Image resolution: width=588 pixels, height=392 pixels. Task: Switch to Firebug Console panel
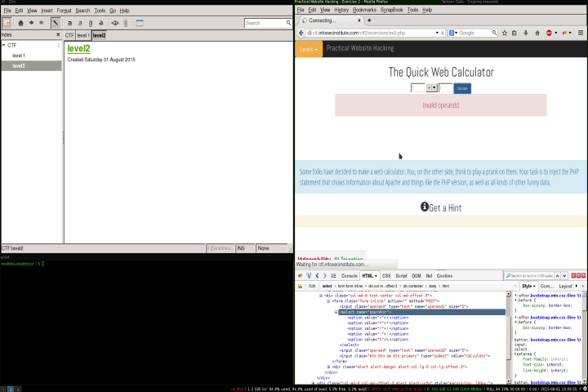pyautogui.click(x=350, y=276)
